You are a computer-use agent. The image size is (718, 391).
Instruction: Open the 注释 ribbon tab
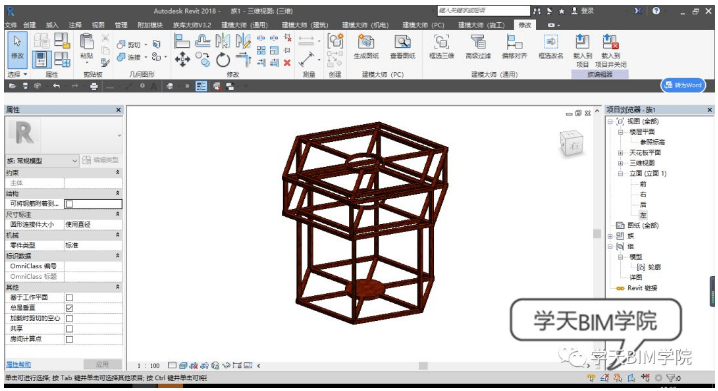pyautogui.click(x=75, y=25)
